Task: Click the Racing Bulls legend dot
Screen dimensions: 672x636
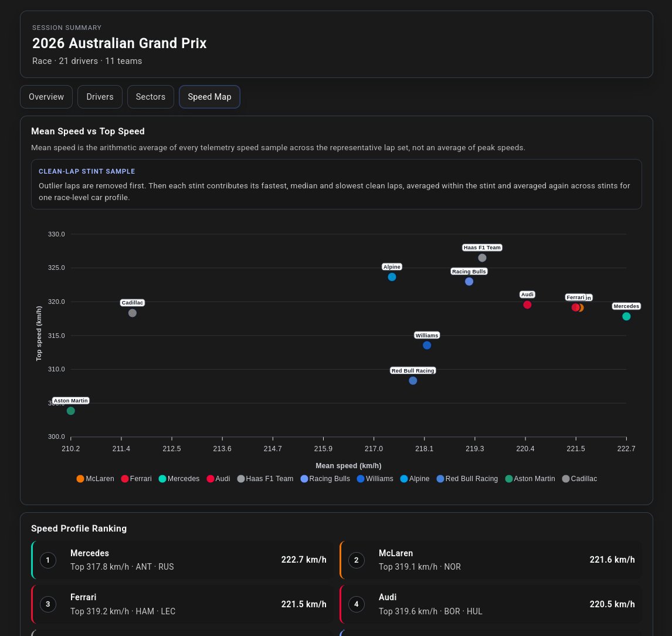Action: tap(304, 479)
